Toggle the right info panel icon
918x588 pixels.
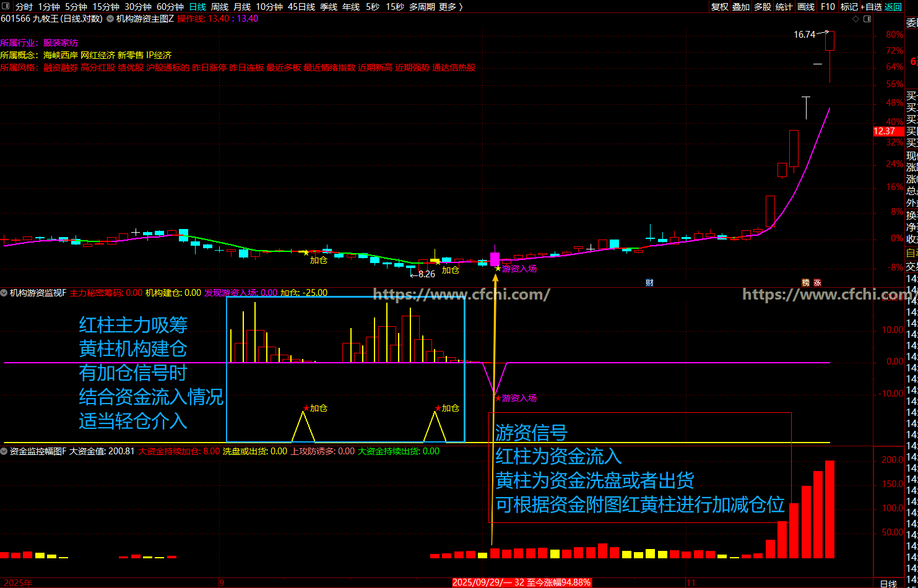(x=867, y=19)
